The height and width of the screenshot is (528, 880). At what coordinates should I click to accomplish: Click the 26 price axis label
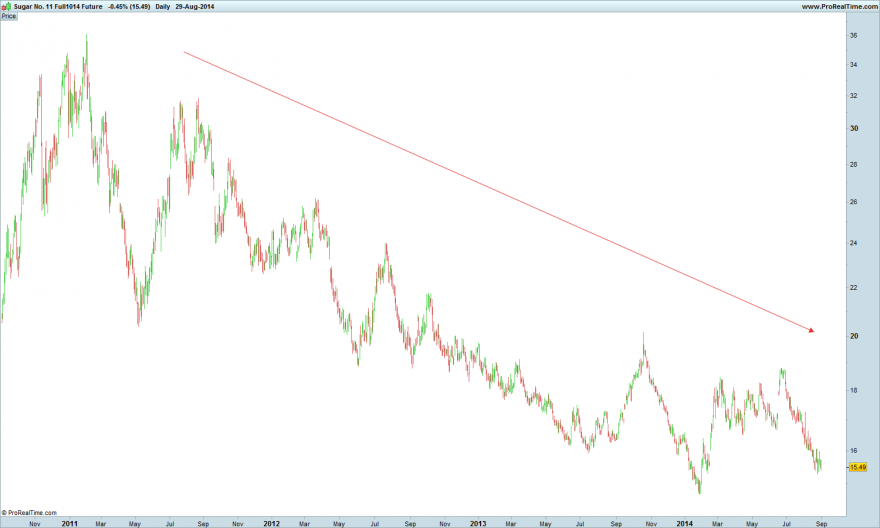[854, 202]
